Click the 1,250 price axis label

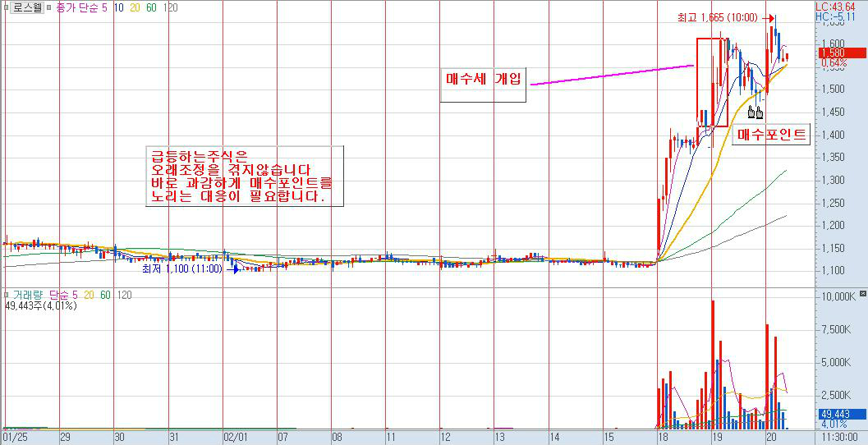click(833, 203)
